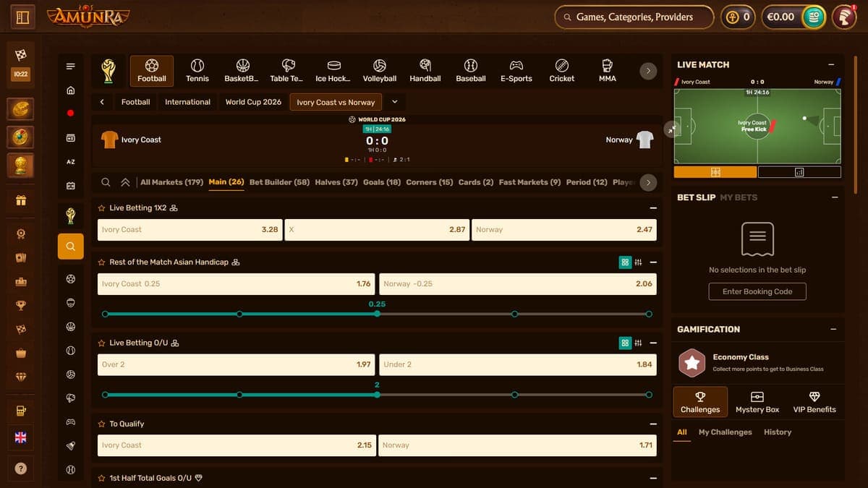This screenshot has height=488, width=868.
Task: Bet on Ivory Coast at 3.28
Action: (190, 229)
